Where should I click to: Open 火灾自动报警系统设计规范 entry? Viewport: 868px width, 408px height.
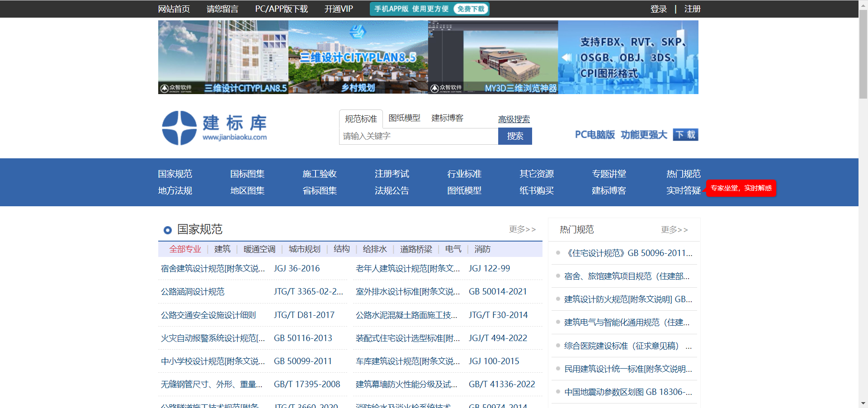coord(213,338)
